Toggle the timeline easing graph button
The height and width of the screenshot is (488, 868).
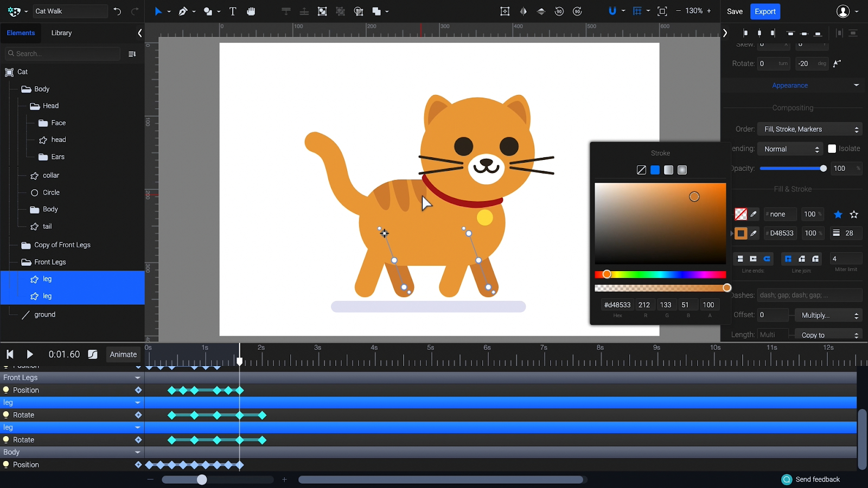pyautogui.click(x=93, y=355)
